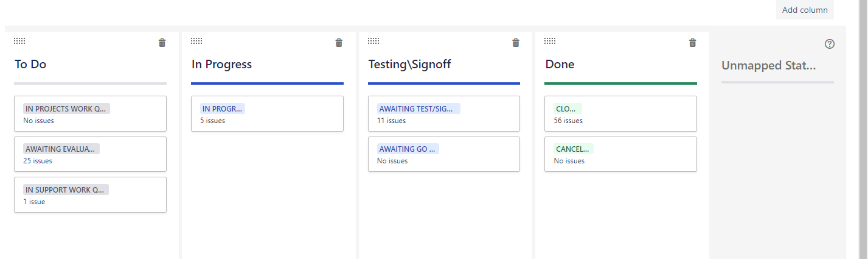Click the '5 issues' count text

212,121
